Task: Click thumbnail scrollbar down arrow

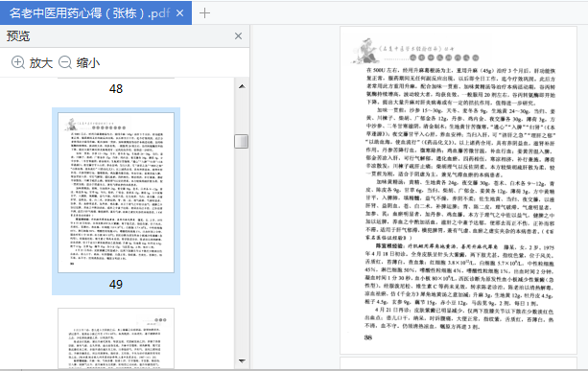Action: (x=242, y=360)
